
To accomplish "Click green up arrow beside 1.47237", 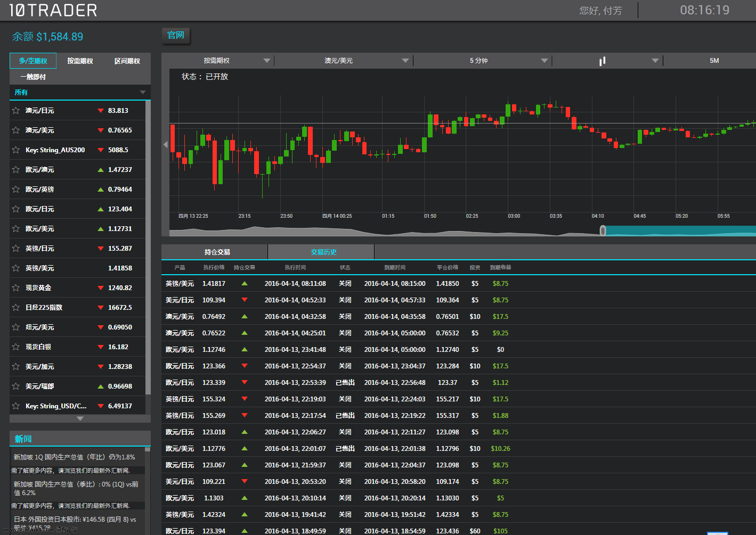I will [x=101, y=170].
